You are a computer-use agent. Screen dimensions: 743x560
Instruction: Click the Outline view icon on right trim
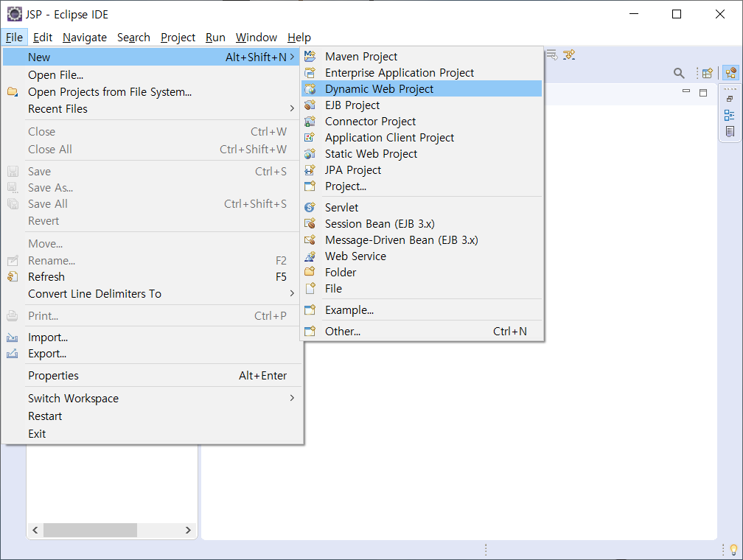(730, 115)
